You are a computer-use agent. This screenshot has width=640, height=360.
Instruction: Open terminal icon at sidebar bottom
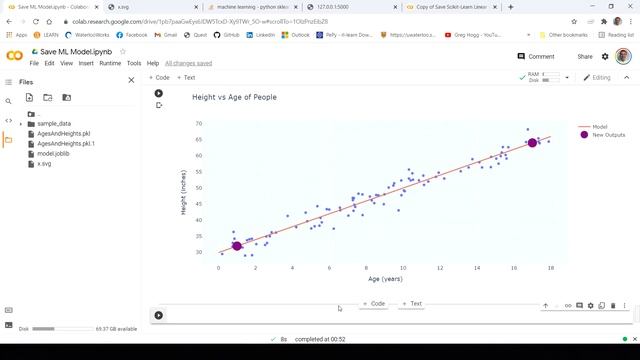[x=9, y=325]
